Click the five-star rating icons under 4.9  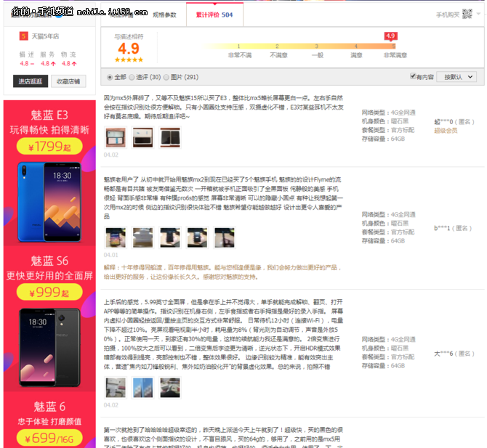point(129,60)
